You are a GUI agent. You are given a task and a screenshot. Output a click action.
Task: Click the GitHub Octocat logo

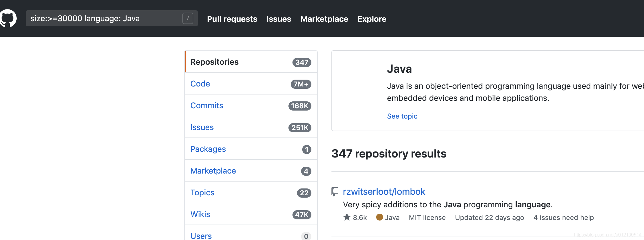point(8,18)
